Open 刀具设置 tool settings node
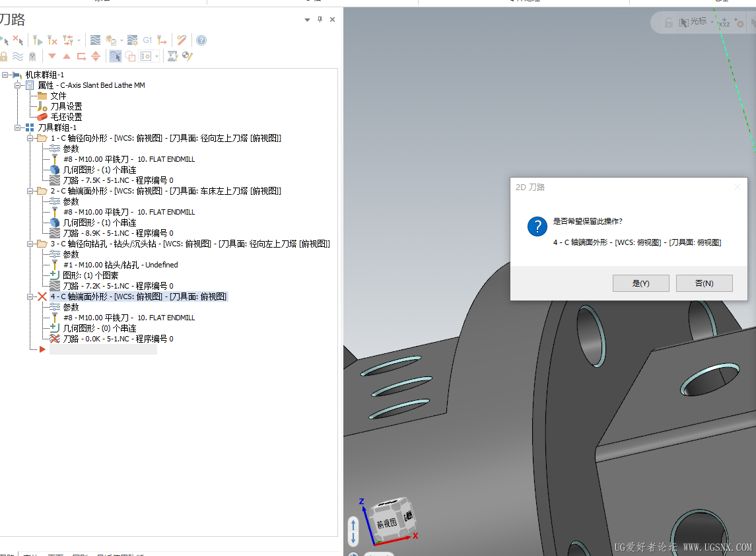The image size is (756, 556). pyautogui.click(x=66, y=106)
